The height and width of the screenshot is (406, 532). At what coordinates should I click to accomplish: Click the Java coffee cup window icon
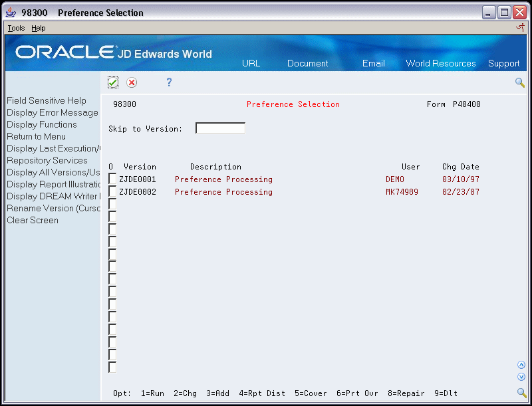tap(11, 13)
